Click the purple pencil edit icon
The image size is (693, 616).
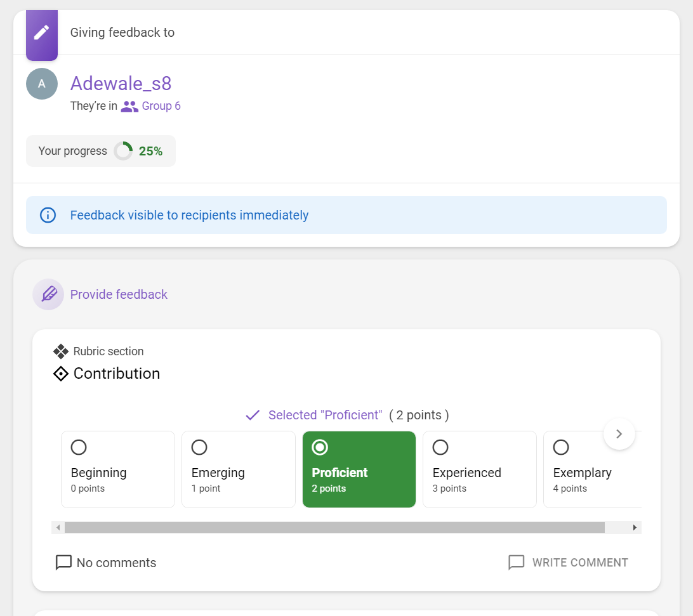pos(41,33)
